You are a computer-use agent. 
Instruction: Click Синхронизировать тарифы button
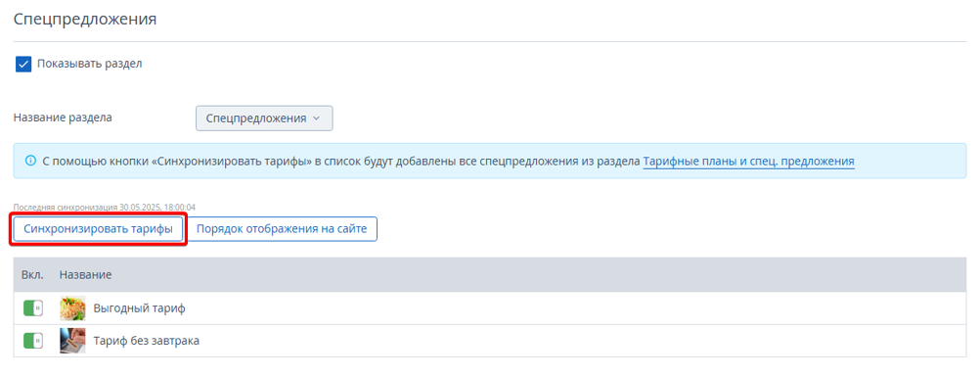pyautogui.click(x=98, y=229)
